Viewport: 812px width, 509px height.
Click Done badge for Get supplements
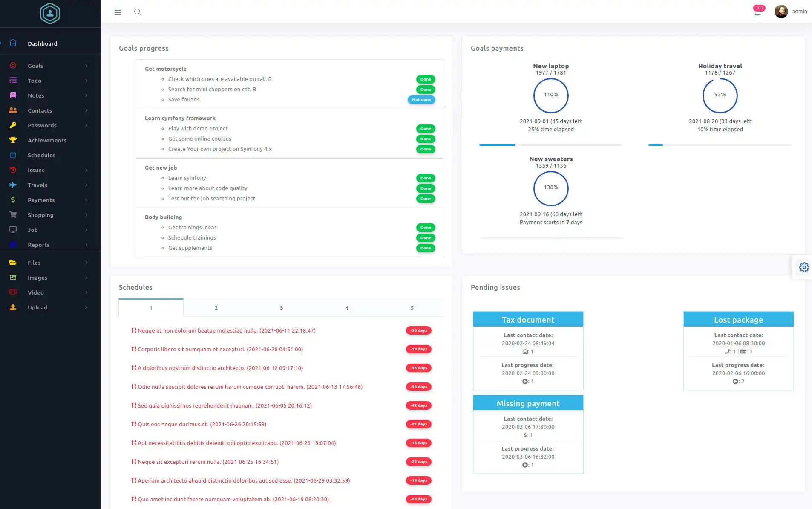point(426,248)
